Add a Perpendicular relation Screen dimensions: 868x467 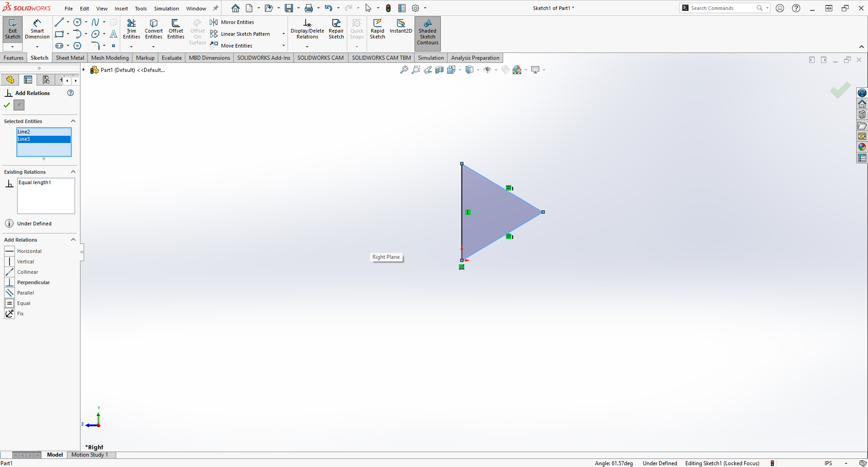[x=27, y=282]
